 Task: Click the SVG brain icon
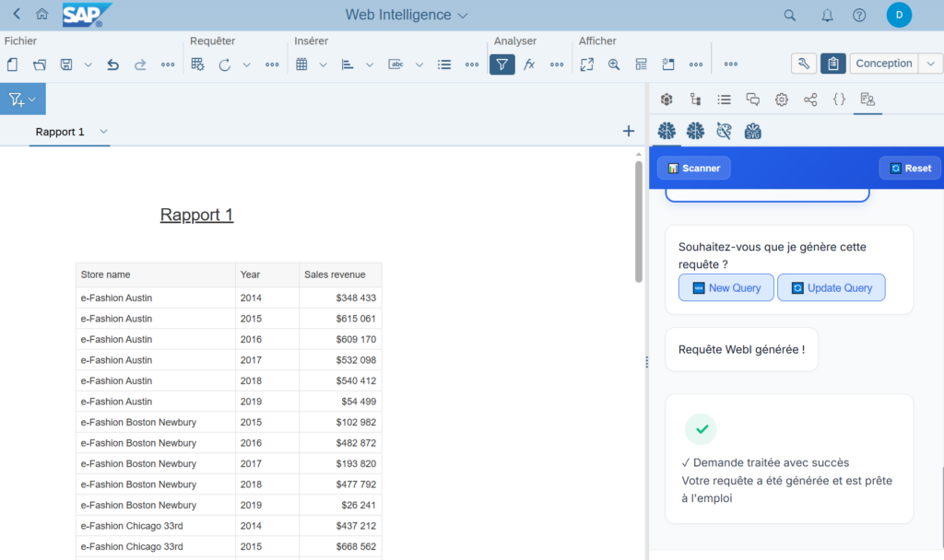coord(753,131)
